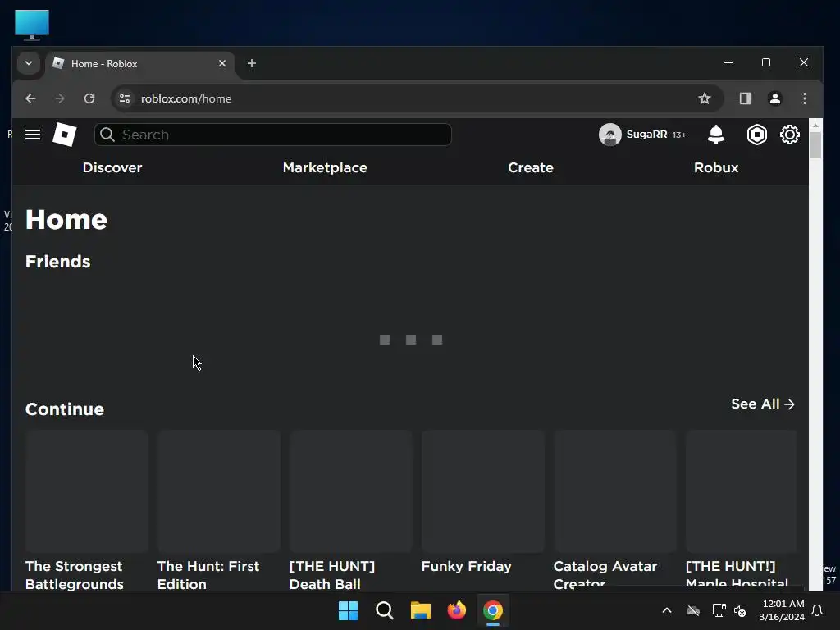Click the Friends section heading
Viewport: 840px width, 630px height.
[58, 262]
